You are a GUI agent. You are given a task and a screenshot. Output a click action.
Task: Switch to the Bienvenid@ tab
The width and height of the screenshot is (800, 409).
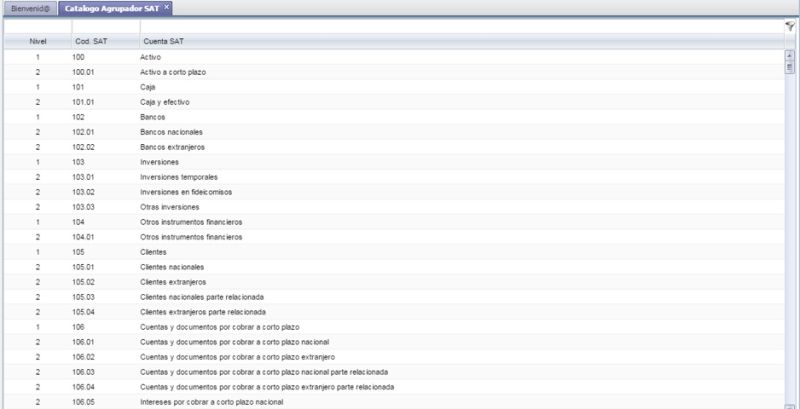(29, 8)
